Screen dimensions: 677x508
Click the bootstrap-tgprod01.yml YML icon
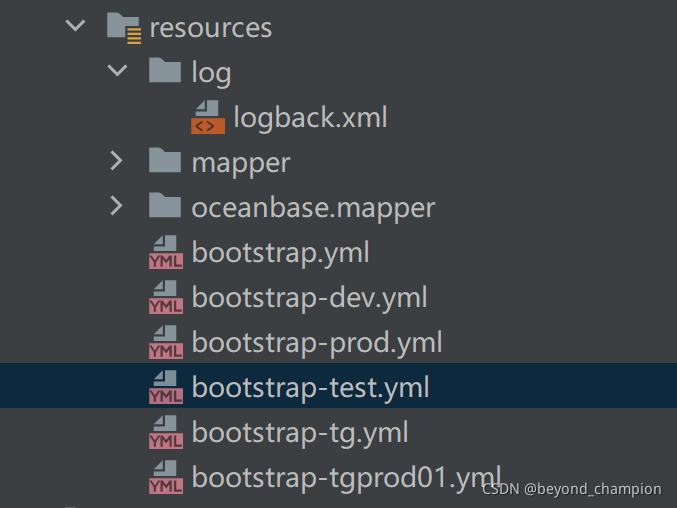166,477
